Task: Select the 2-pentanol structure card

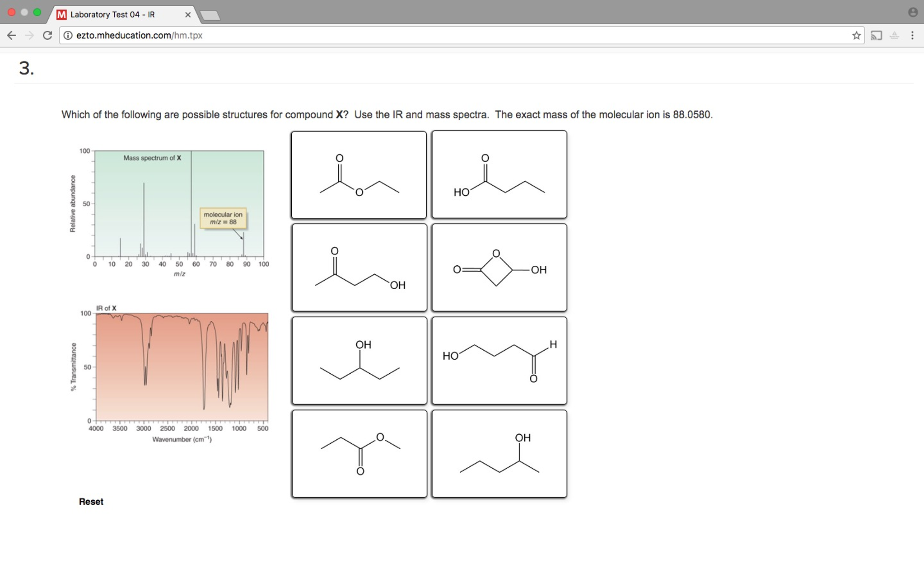Action: (x=499, y=454)
